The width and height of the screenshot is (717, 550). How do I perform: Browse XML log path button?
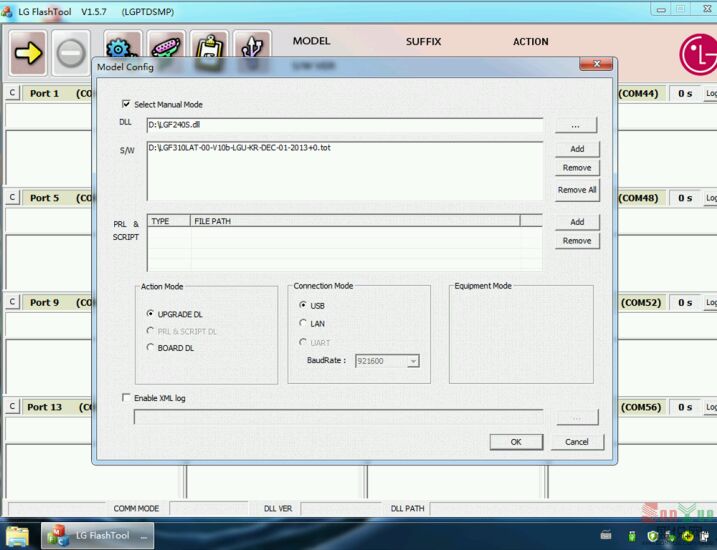577,417
